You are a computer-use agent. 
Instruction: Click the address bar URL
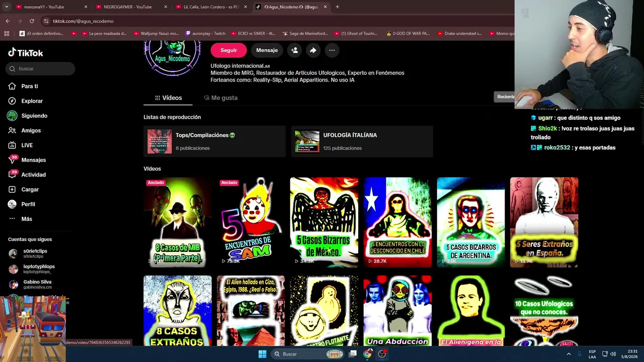click(83, 21)
